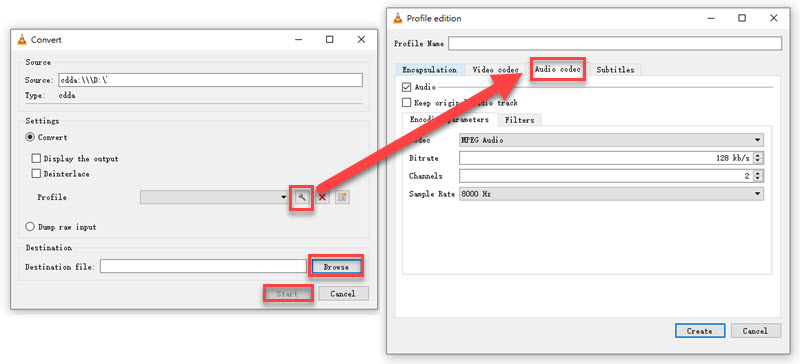Open the Encoding parameters sub-tab
This screenshot has width=800, height=364.
click(449, 119)
